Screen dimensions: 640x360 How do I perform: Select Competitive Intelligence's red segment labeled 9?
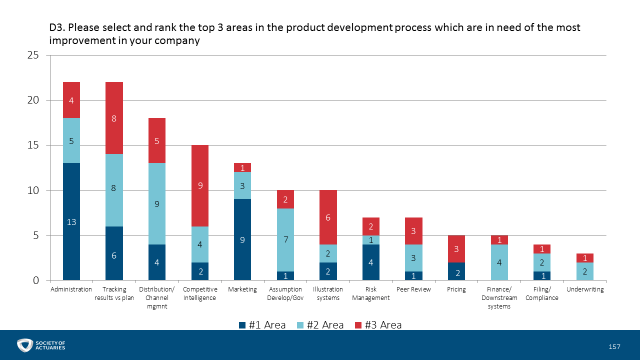200,186
